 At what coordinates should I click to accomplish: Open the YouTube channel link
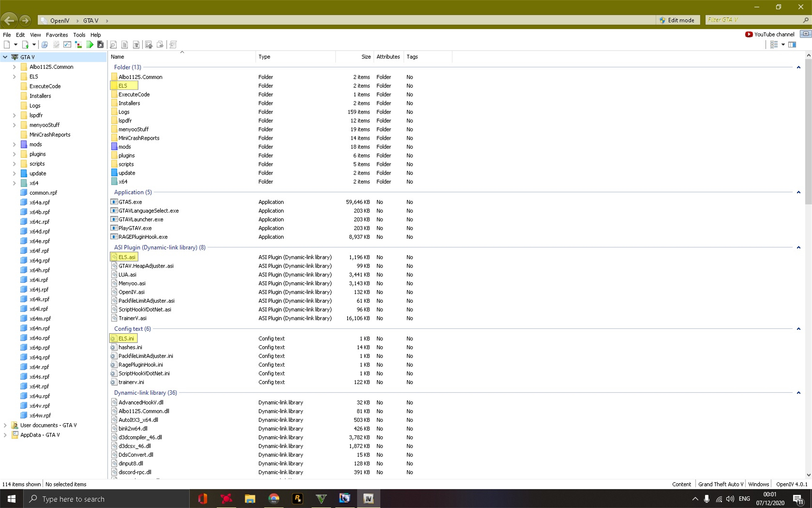(770, 34)
